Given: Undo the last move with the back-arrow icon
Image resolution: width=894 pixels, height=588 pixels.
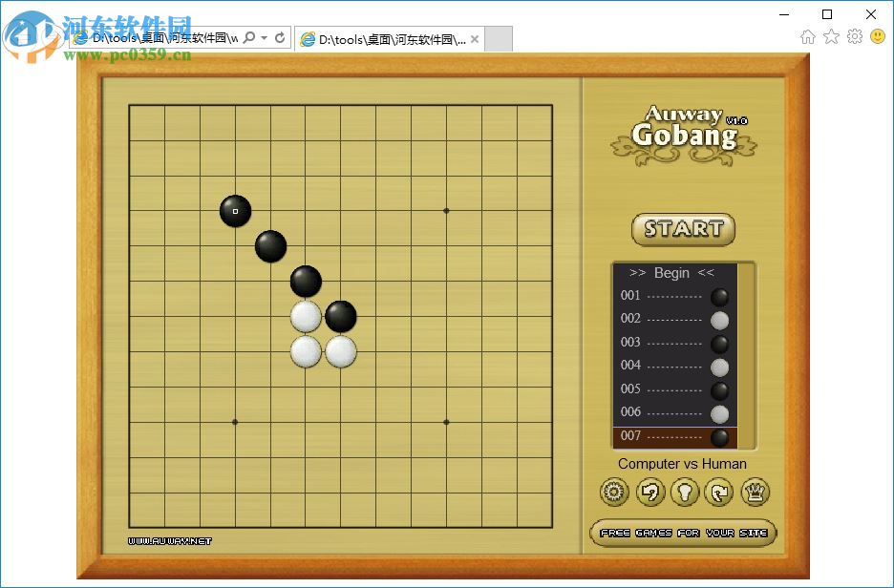Looking at the screenshot, I should coord(649,492).
